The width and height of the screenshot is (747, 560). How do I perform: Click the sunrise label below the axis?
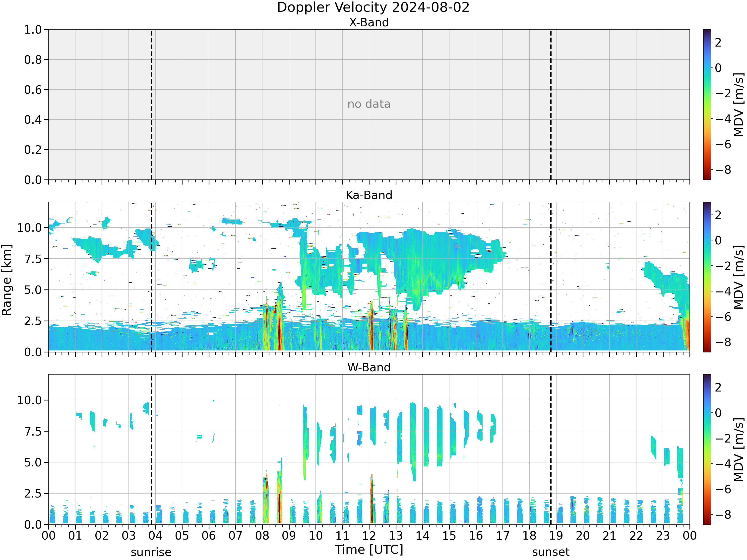[x=151, y=552]
